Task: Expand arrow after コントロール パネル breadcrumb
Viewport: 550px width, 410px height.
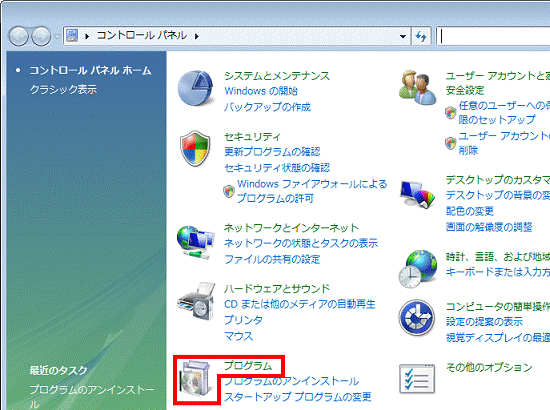Action: coord(197,36)
